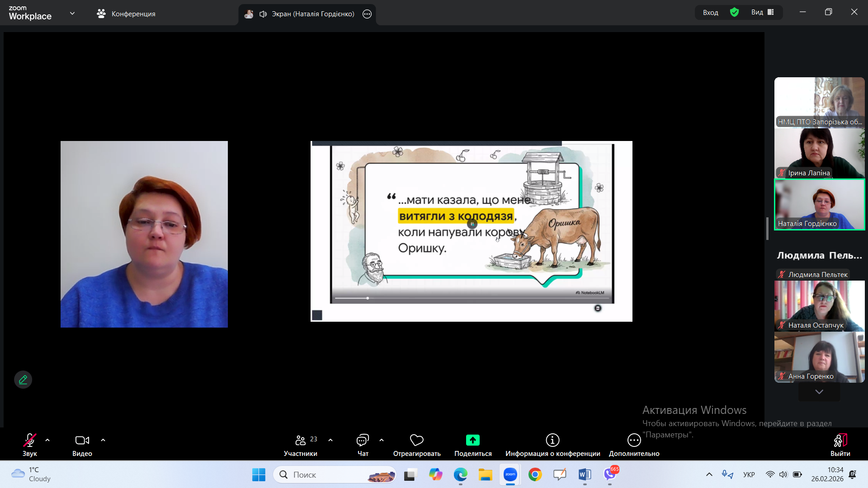Screen dimensions: 868x488
Task: Switch to the Конференция tab
Action: (x=126, y=14)
